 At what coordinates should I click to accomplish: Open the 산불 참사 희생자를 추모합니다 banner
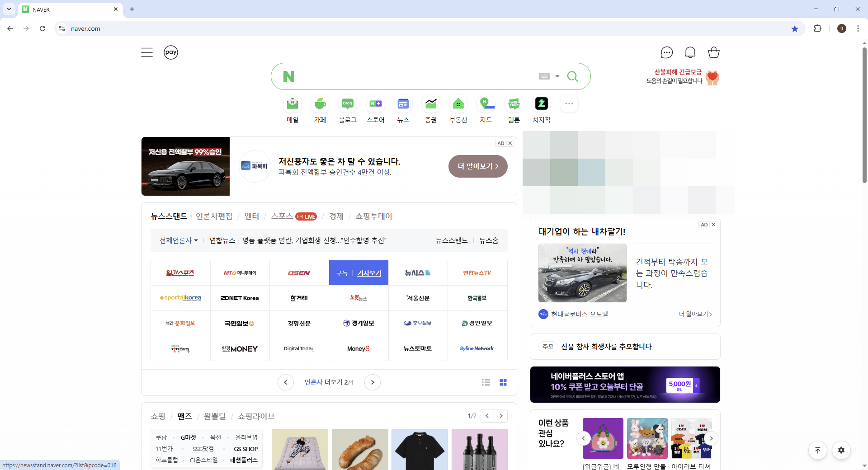(x=625, y=347)
